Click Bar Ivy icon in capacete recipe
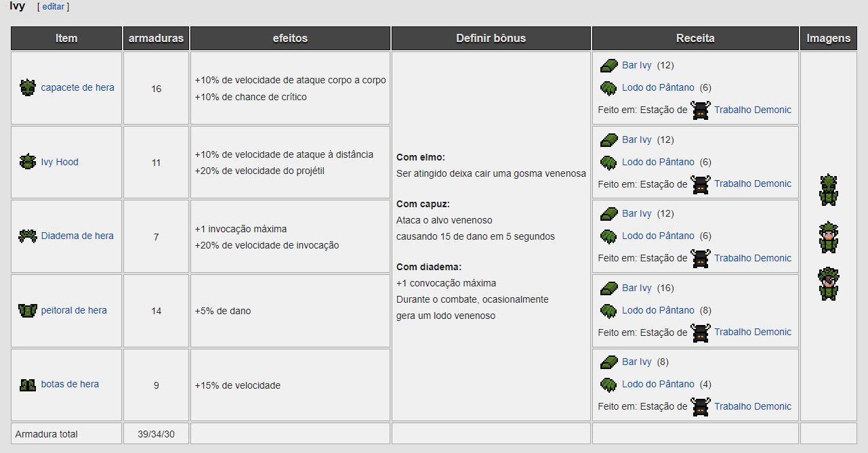 [608, 66]
